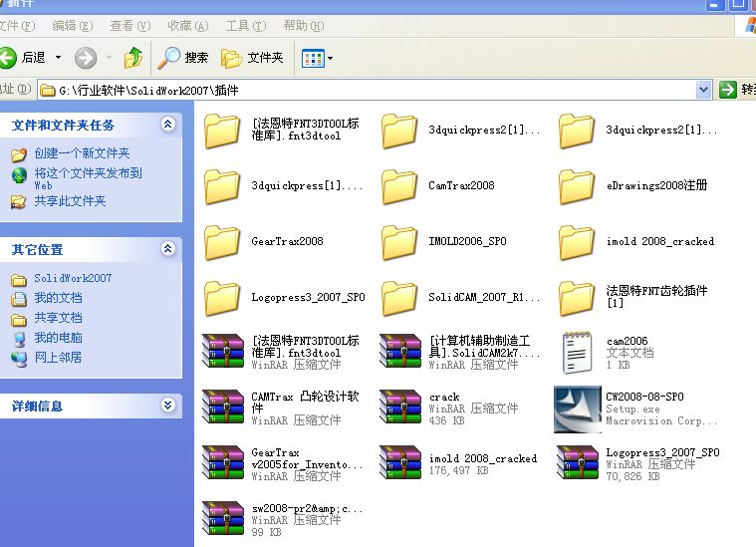Click the 70,826 KB size text
This screenshot has width=756, height=547.
(x=632, y=476)
